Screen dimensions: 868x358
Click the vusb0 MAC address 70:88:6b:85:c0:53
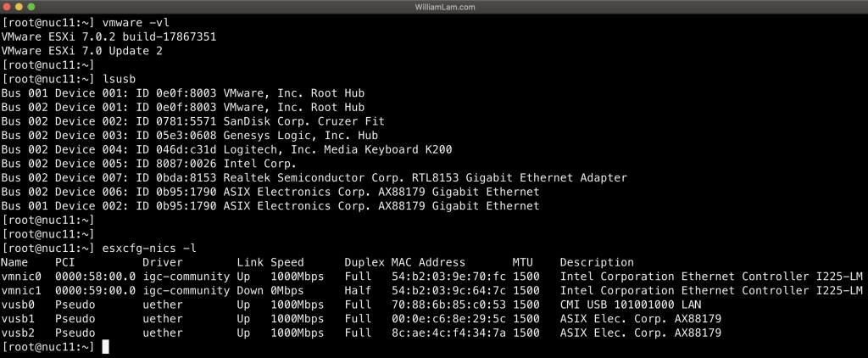point(448,305)
